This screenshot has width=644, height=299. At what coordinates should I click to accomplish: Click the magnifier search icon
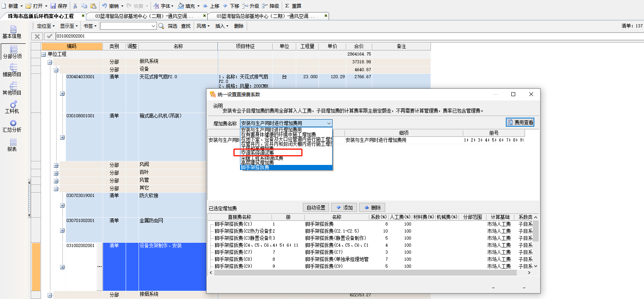point(162,26)
